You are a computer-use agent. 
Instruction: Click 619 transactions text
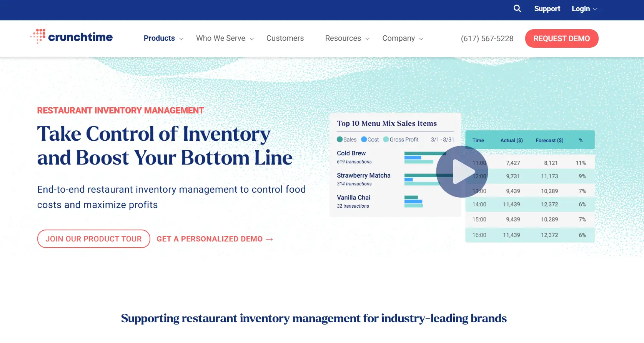pyautogui.click(x=354, y=162)
